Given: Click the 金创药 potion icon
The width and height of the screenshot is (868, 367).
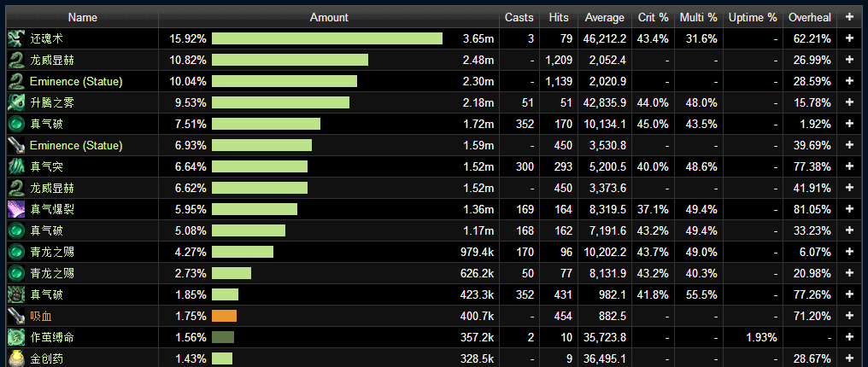Looking at the screenshot, I should coord(15,359).
